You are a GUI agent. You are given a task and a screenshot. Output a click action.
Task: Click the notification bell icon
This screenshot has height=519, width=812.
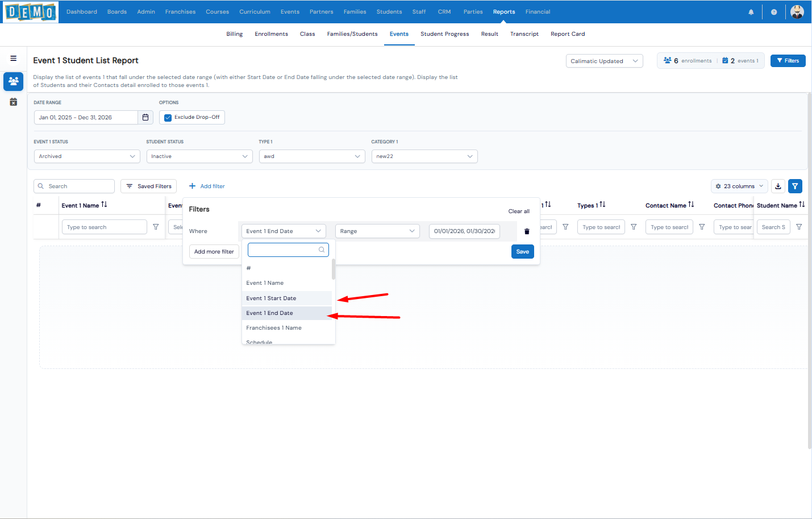[751, 12]
